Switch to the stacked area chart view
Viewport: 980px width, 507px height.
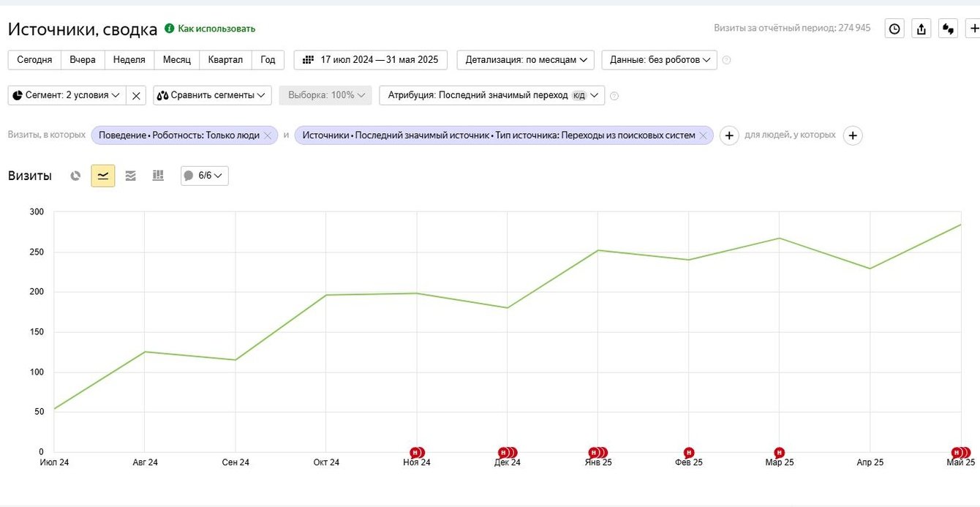131,176
